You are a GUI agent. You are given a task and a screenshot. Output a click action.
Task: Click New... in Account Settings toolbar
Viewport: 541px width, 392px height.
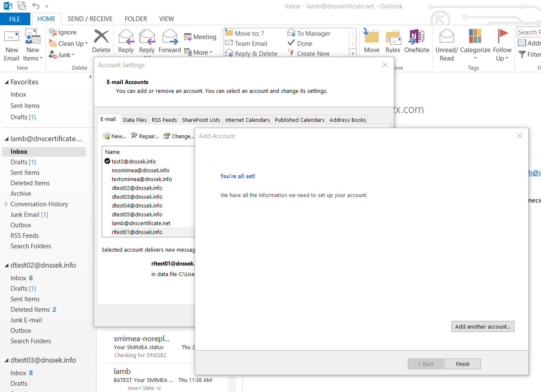(115, 136)
